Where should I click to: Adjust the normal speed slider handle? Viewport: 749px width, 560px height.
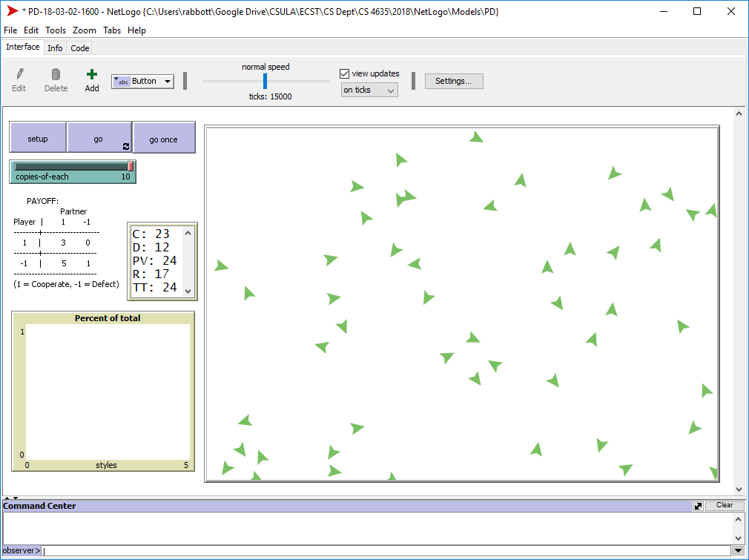point(265,81)
